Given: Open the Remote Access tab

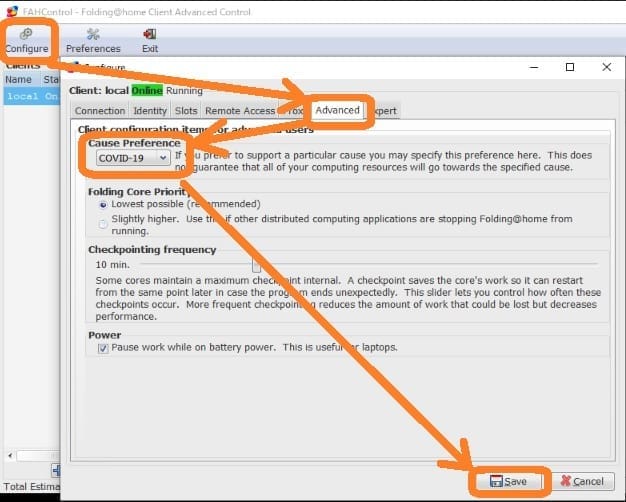Looking at the screenshot, I should point(240,111).
